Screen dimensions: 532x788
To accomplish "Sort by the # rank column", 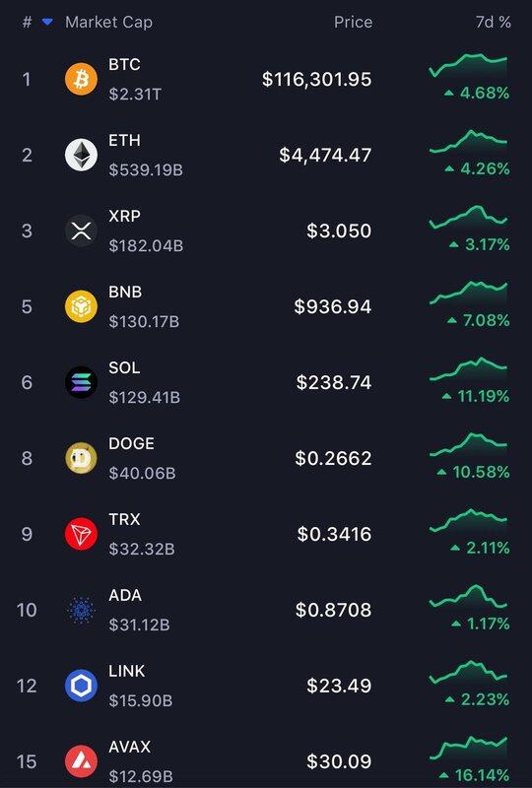I will click(28, 22).
